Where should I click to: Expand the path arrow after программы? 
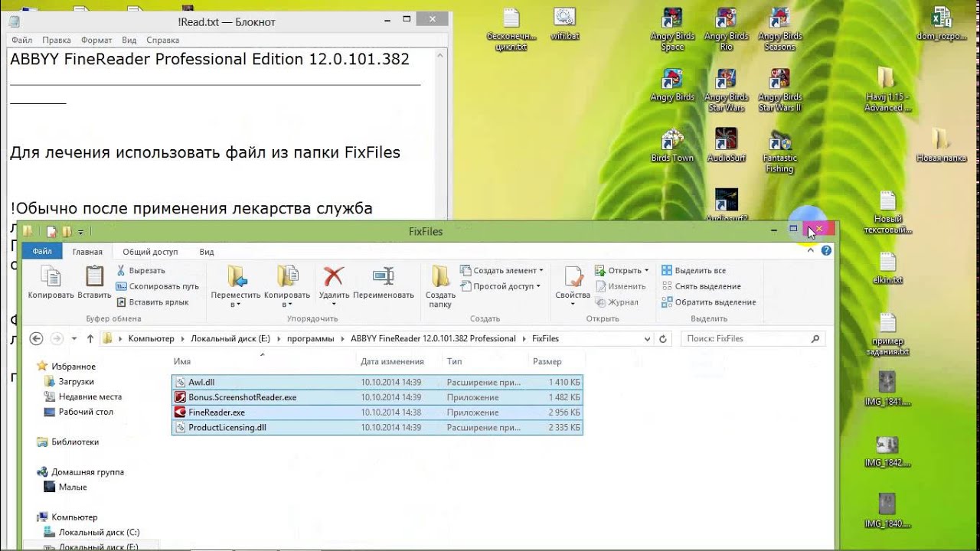point(341,338)
